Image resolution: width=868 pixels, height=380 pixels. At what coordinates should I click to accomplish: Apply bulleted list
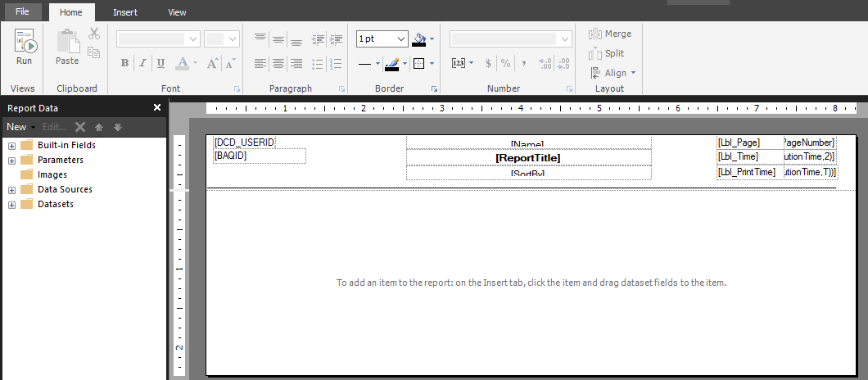(x=318, y=63)
